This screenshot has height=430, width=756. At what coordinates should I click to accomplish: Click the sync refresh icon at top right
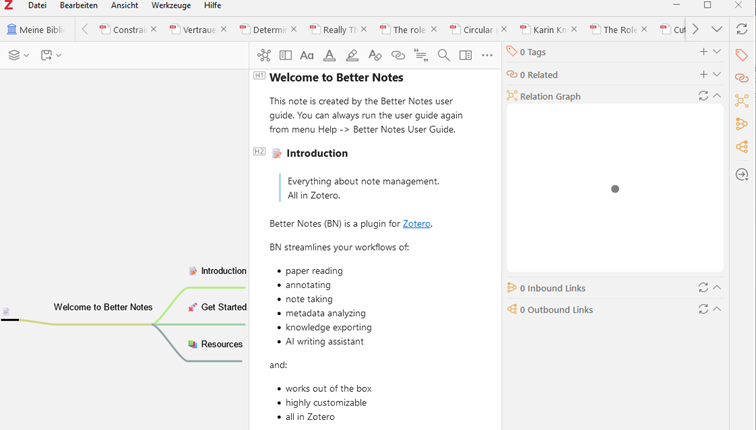[742, 29]
